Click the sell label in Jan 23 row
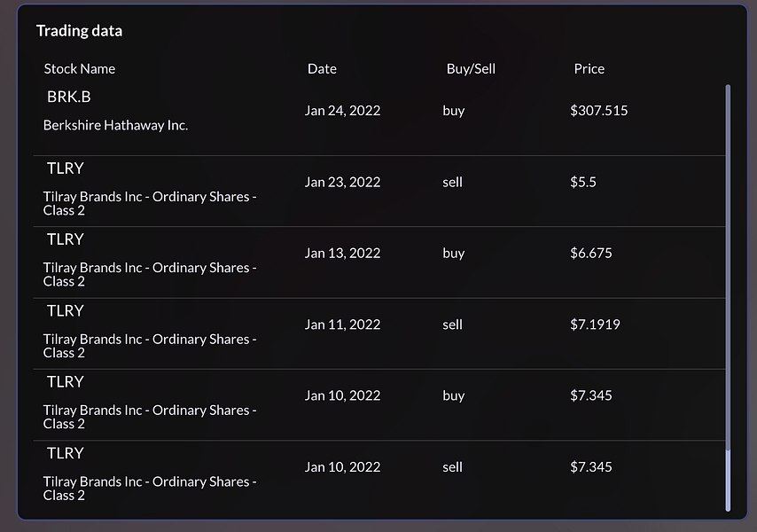This screenshot has width=757, height=532. point(453,182)
